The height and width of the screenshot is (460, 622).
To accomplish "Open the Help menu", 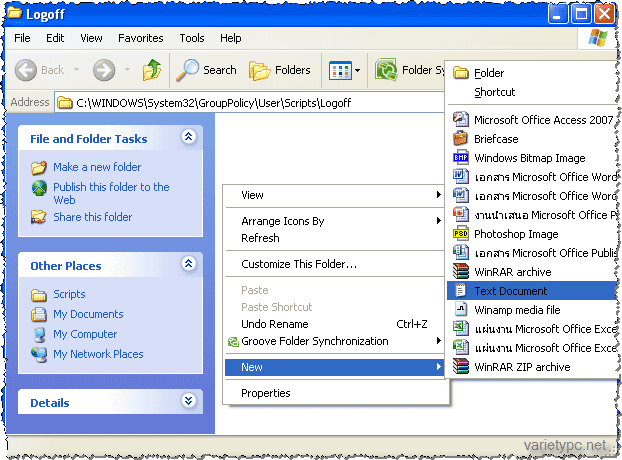I will click(230, 38).
